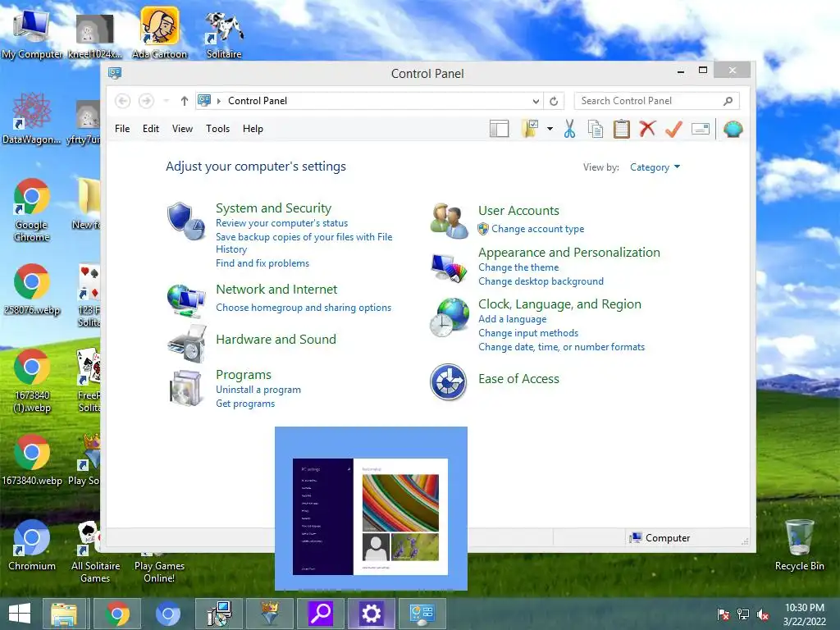Viewport: 840px width, 630px height.
Task: Click the orange checkmark toolbar icon
Action: (x=674, y=129)
